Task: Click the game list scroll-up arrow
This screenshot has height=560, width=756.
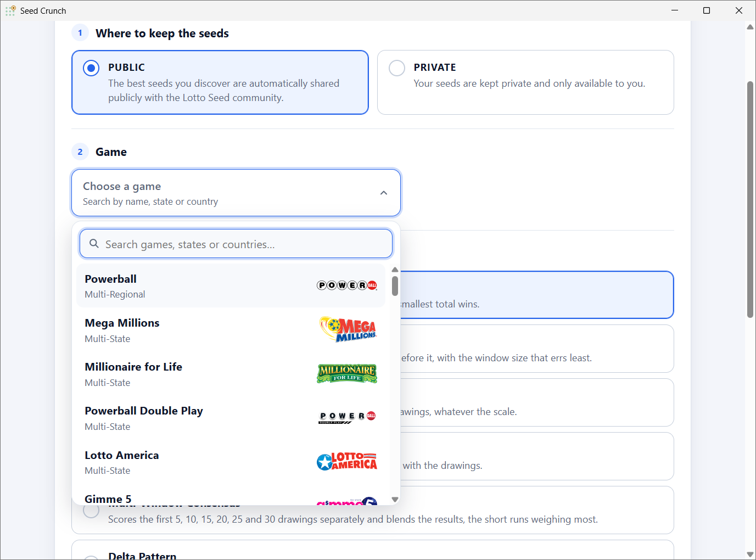Action: tap(395, 270)
